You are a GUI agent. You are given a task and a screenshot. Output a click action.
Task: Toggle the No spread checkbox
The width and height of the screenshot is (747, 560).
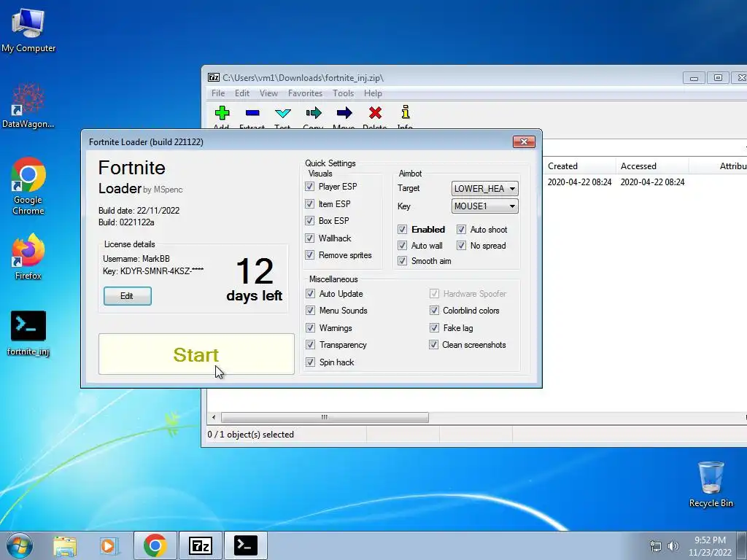click(x=461, y=245)
